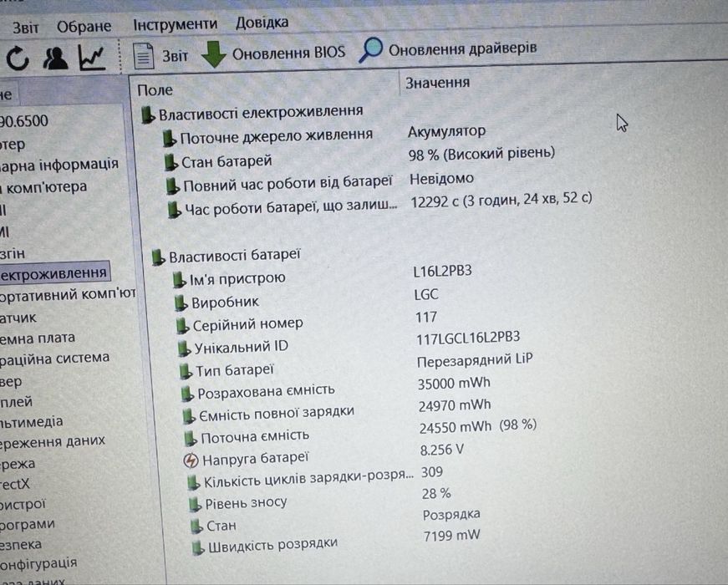Viewport: 728px width, 585px height.
Task: Click the Значення column header
Action: pos(437,83)
